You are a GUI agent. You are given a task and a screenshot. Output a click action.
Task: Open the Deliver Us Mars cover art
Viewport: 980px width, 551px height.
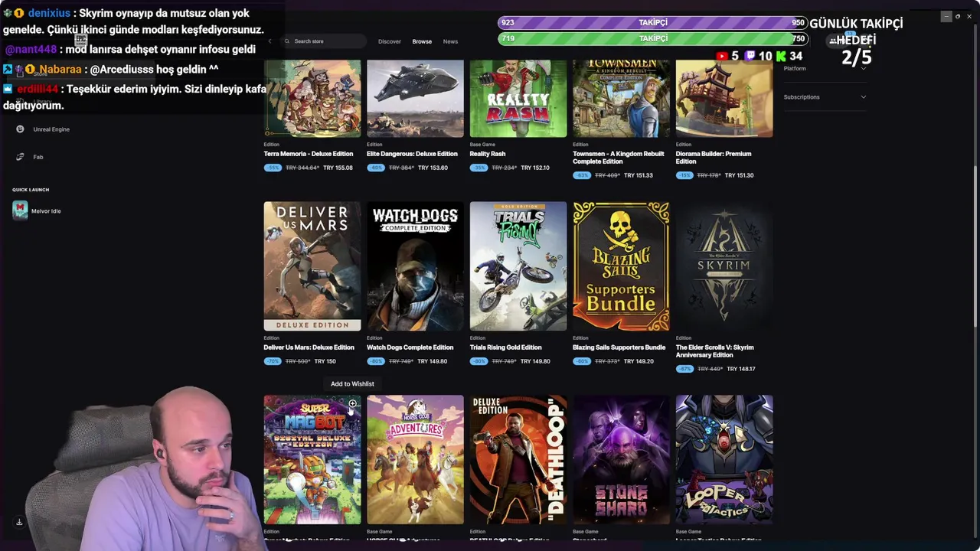tap(312, 266)
